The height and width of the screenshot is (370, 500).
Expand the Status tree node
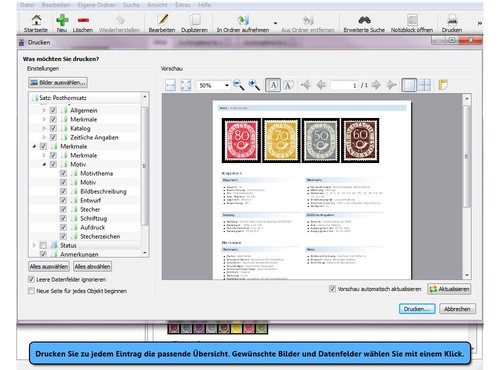34,245
